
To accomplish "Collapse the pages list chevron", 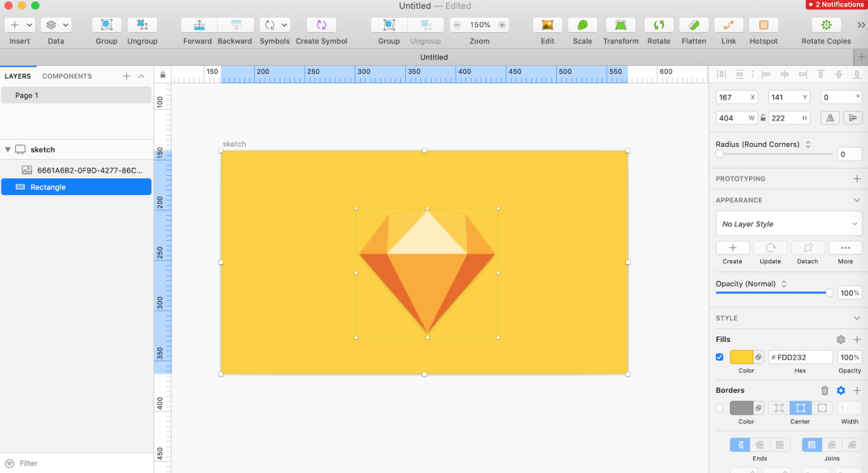I will [x=141, y=76].
